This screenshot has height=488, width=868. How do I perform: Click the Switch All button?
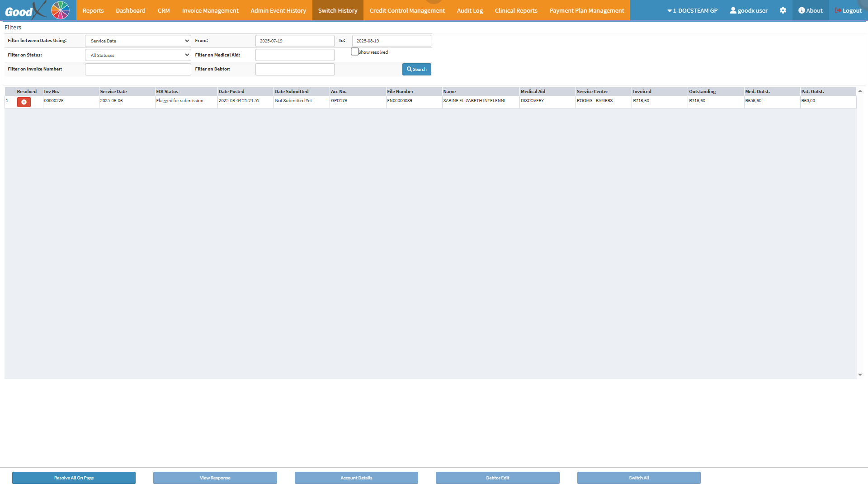(x=638, y=478)
